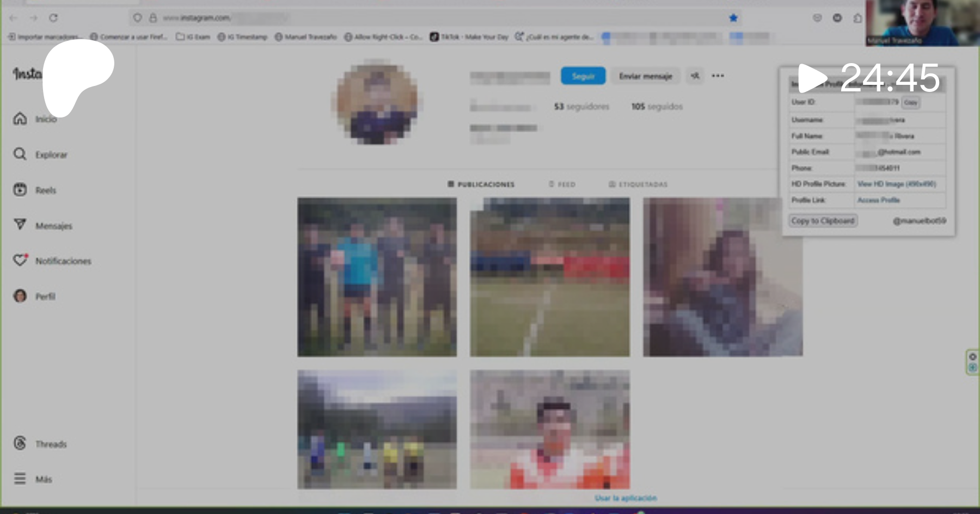980x514 pixels.
Task: Reload the page with refresh button
Action: pyautogui.click(x=53, y=18)
